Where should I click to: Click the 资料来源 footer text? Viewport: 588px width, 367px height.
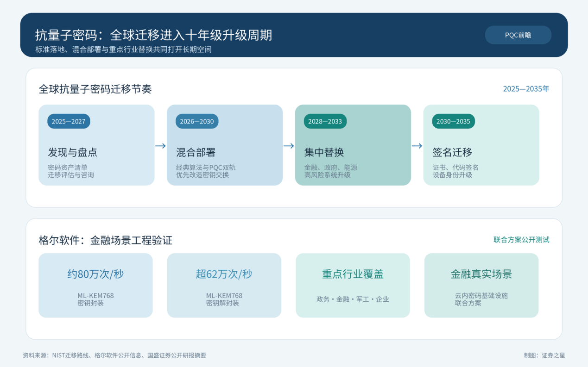tap(114, 355)
